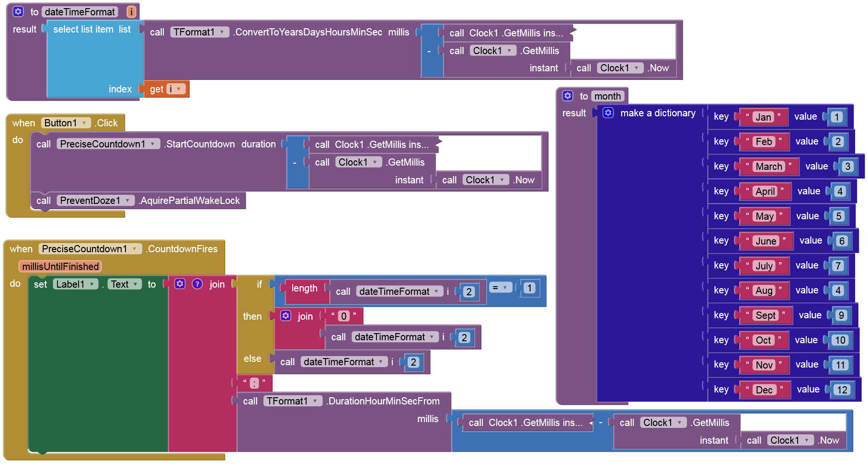Image resolution: width=868 pixels, height=470 pixels.
Task: Open the Label1 component dropdown
Action: [x=91, y=284]
